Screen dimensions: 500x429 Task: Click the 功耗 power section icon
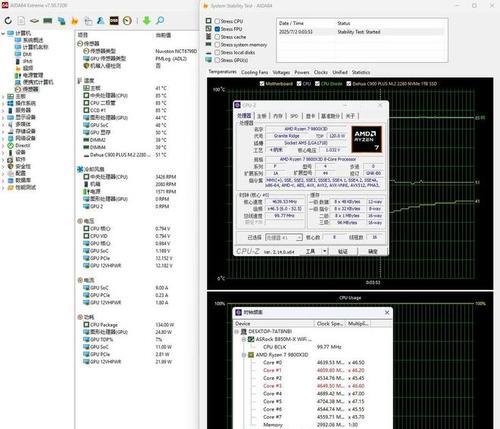click(80, 317)
